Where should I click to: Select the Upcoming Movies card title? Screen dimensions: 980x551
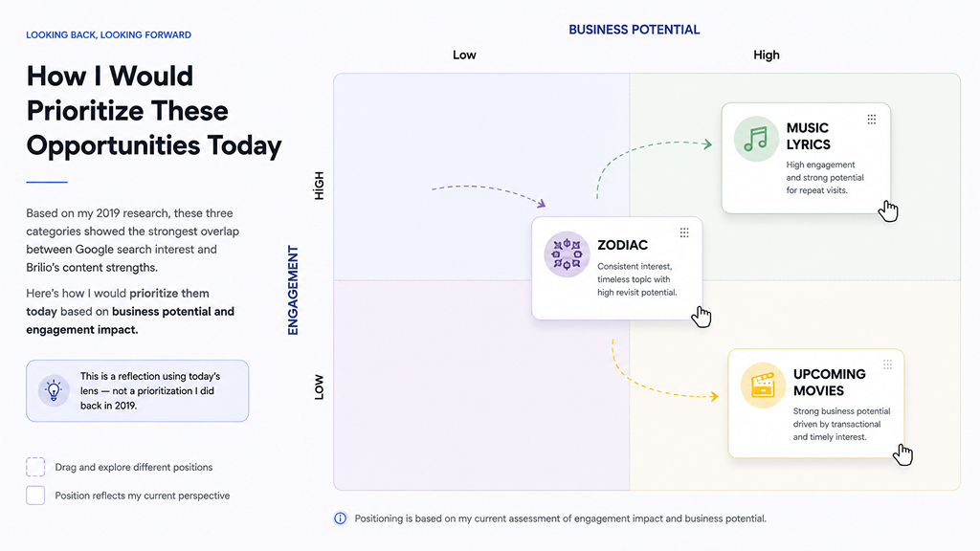pyautogui.click(x=830, y=383)
